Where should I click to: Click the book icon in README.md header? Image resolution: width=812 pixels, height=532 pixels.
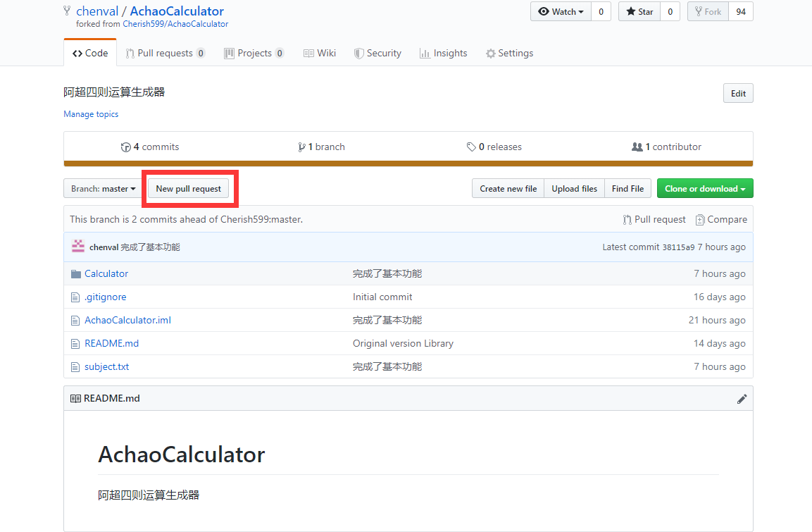tap(75, 398)
